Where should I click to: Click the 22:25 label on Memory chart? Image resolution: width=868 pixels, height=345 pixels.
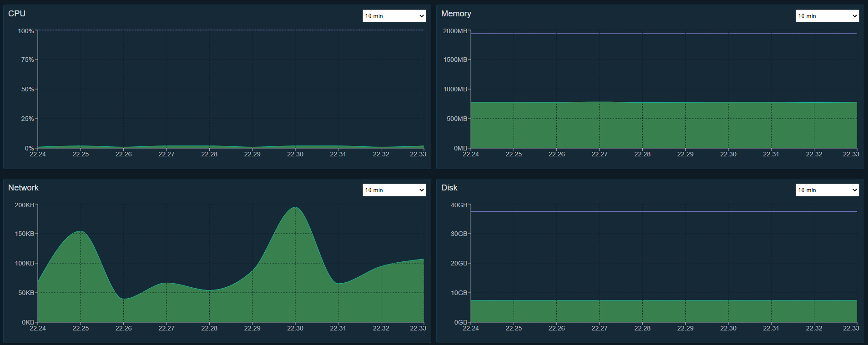[x=514, y=154]
